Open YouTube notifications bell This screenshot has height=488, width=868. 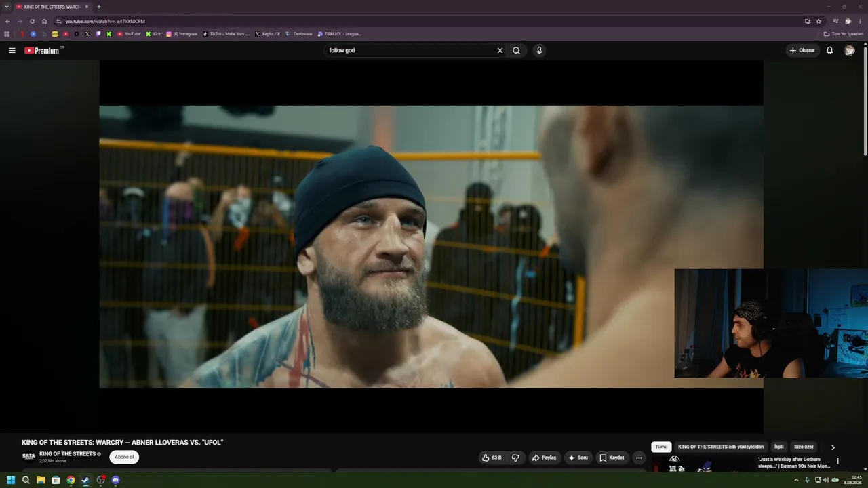(829, 50)
